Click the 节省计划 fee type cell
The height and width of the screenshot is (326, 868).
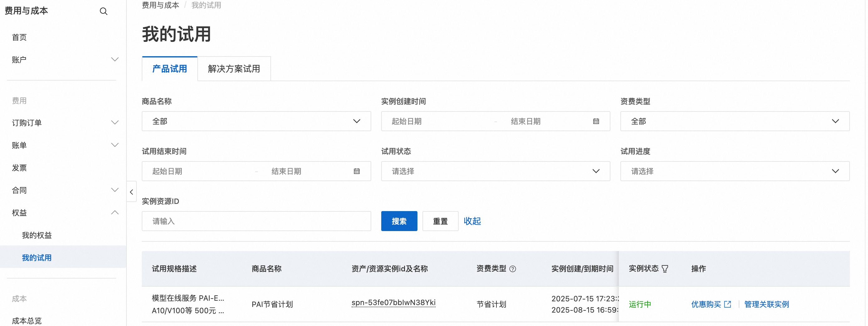pyautogui.click(x=491, y=304)
